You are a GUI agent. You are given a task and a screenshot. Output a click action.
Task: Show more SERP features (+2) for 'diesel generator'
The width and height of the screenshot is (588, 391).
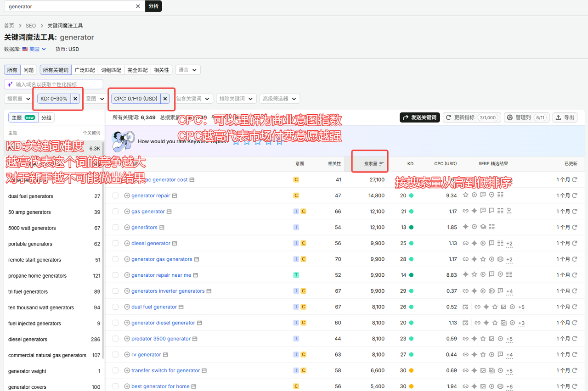coord(509,244)
